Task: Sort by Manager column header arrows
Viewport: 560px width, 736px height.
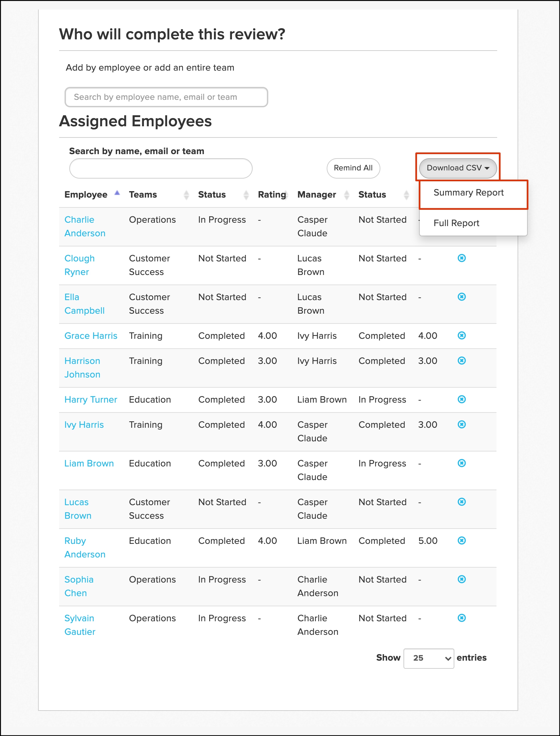Action: [346, 195]
